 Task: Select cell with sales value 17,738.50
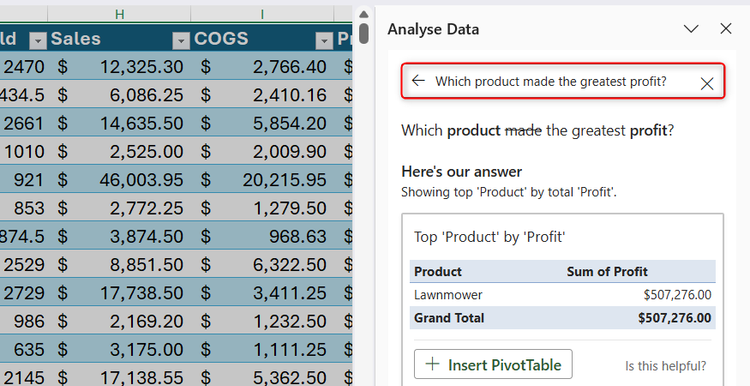pyautogui.click(x=119, y=292)
